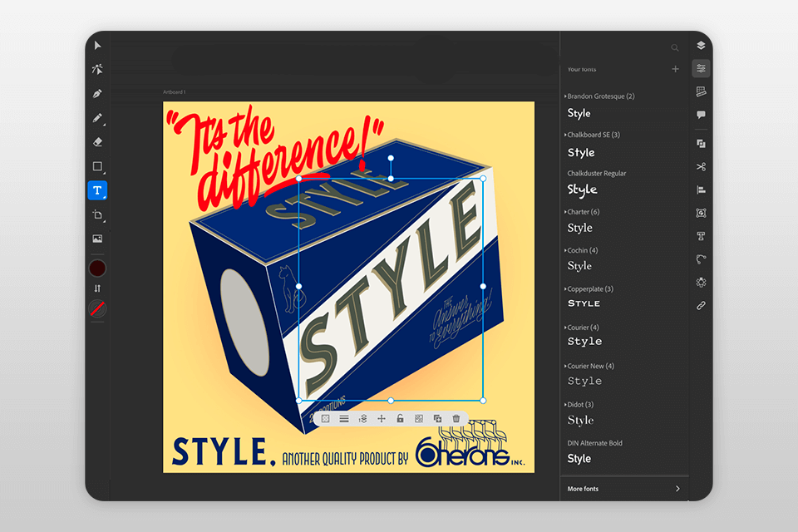The image size is (798, 532).
Task: Select the Pencil tool
Action: pos(97,118)
